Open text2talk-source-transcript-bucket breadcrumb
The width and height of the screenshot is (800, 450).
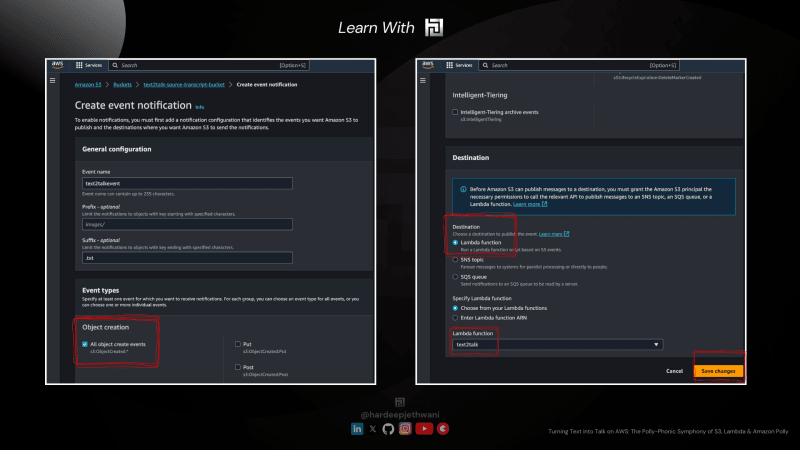[x=184, y=85]
